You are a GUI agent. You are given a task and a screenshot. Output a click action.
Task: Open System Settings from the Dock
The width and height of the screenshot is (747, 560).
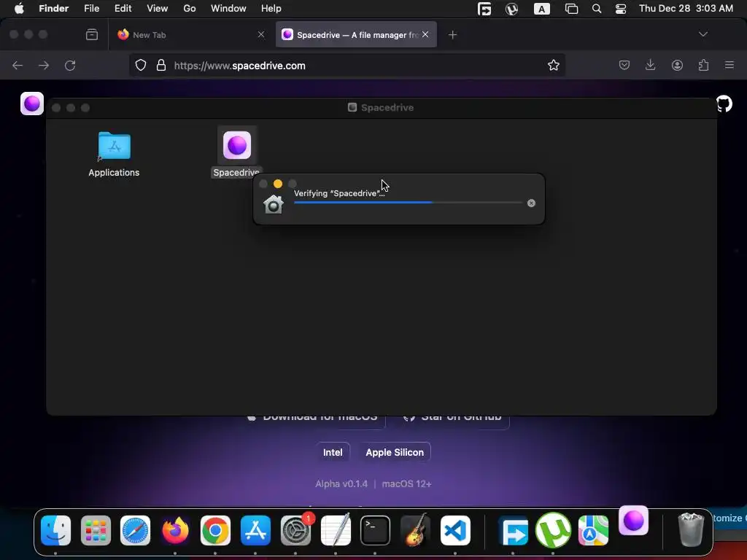point(296,530)
